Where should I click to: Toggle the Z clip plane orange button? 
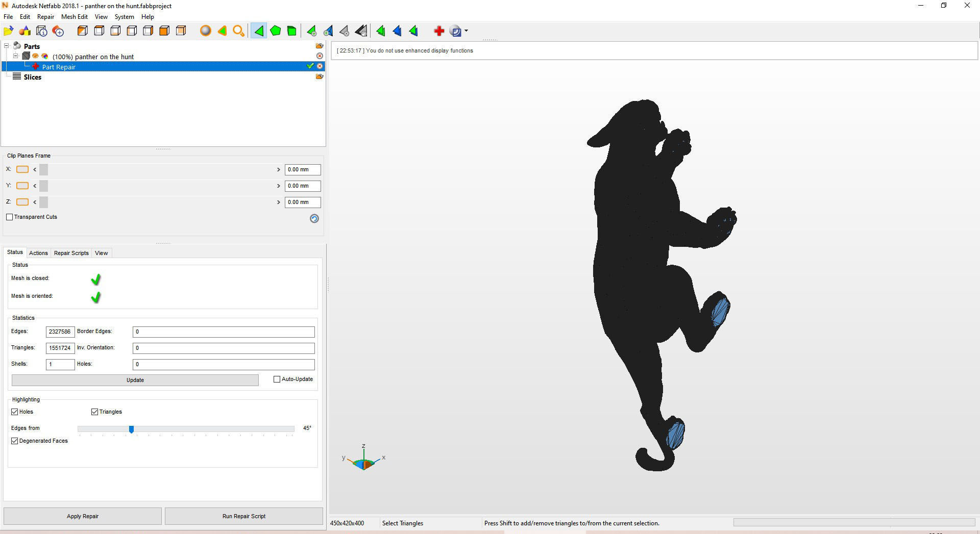coord(22,202)
